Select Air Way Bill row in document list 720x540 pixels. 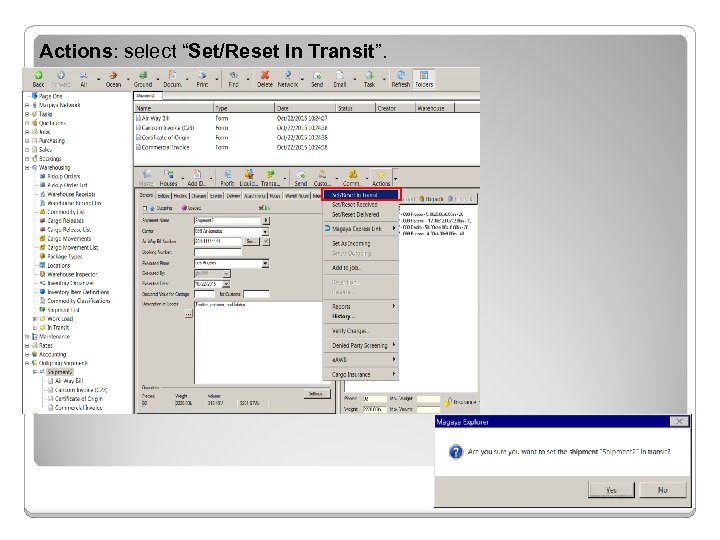pyautogui.click(x=155, y=118)
